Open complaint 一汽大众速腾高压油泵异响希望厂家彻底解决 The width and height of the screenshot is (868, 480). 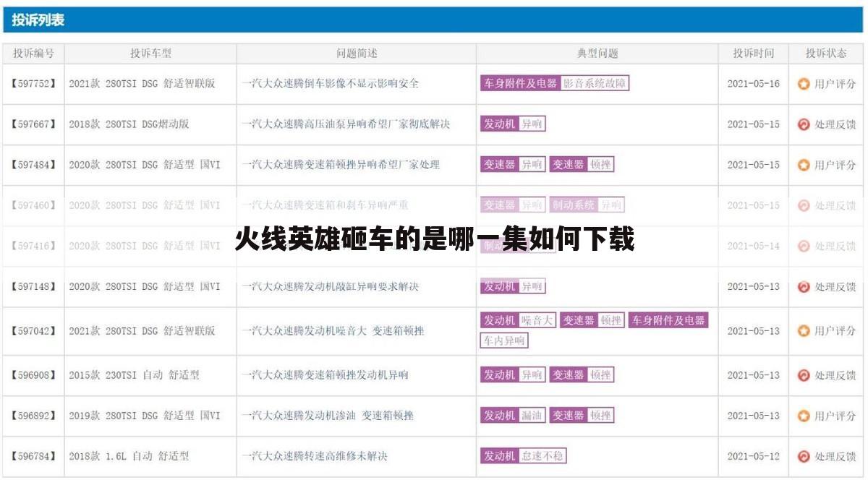346,124
